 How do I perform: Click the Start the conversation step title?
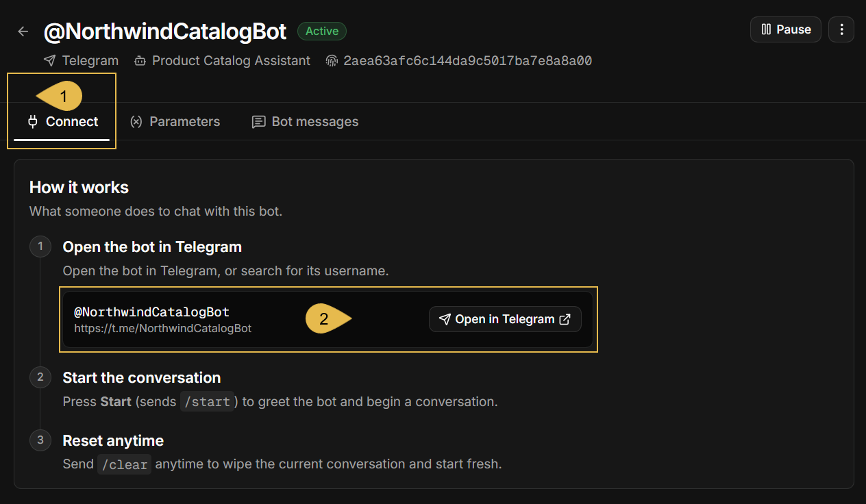point(141,378)
